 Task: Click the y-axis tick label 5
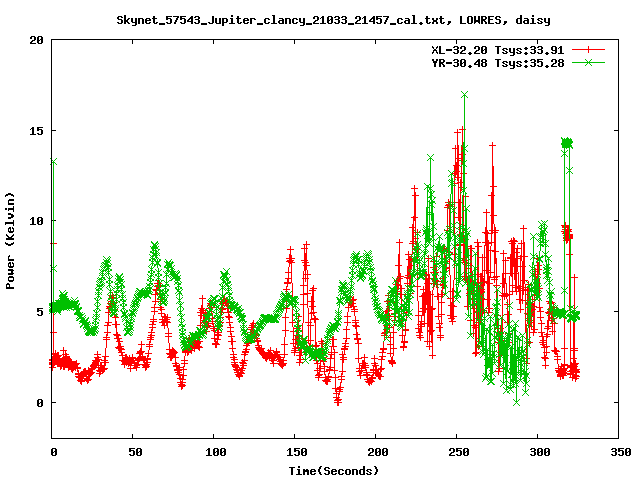point(40,312)
